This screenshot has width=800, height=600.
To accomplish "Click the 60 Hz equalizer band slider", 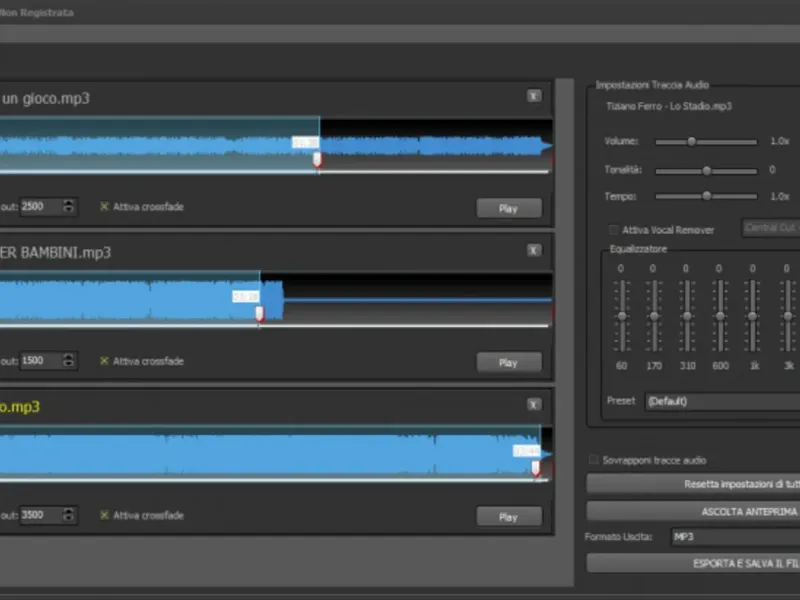I will tap(621, 316).
